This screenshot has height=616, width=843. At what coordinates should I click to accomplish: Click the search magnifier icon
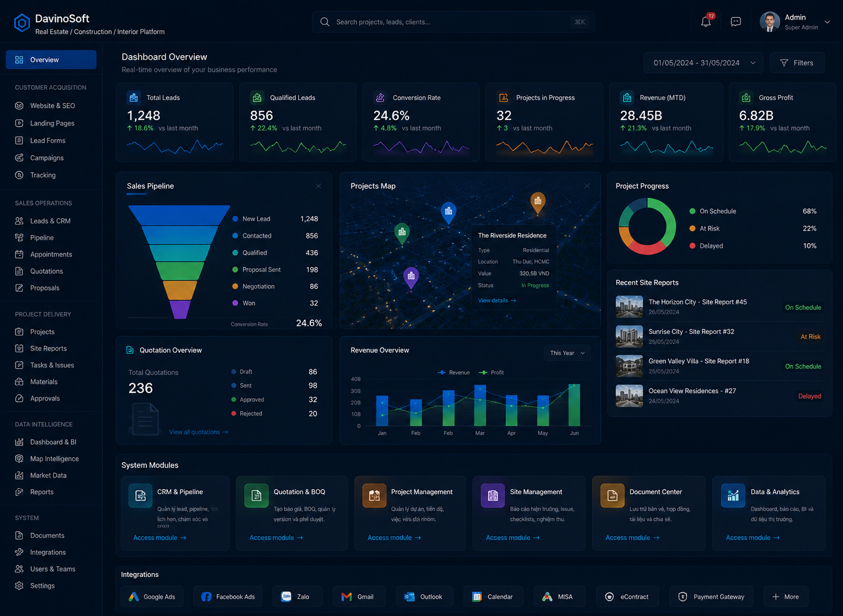(325, 22)
